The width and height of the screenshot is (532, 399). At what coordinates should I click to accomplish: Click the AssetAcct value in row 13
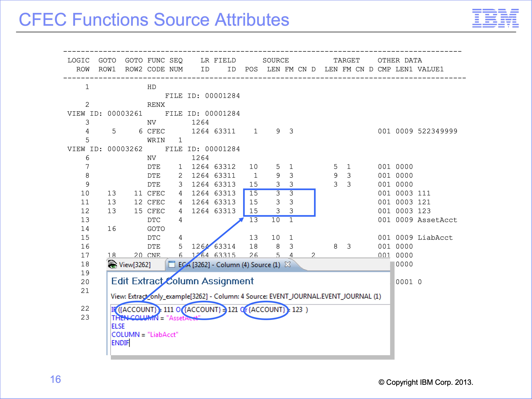tap(437, 220)
